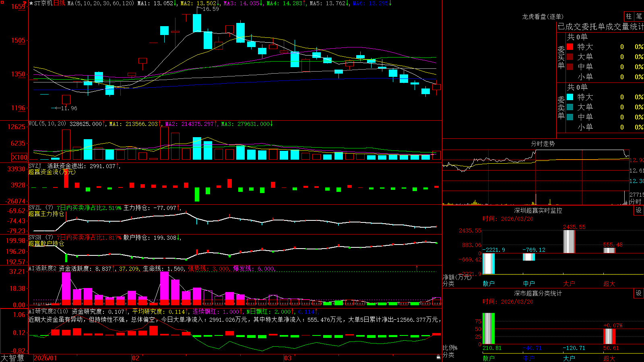This screenshot has width=644, height=362.
Task: Click the teal 中单 sell-order swatch
Action: point(570,117)
